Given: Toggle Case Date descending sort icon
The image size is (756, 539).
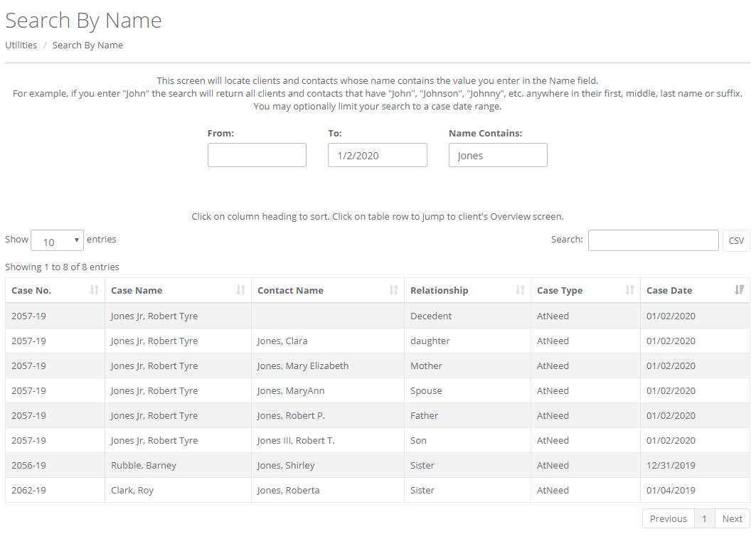Looking at the screenshot, I should (739, 290).
